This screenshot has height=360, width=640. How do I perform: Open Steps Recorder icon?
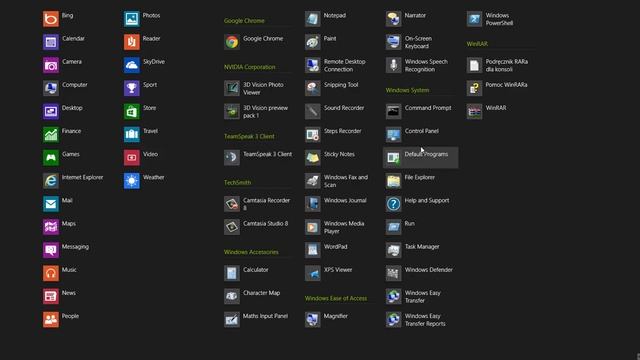(313, 135)
